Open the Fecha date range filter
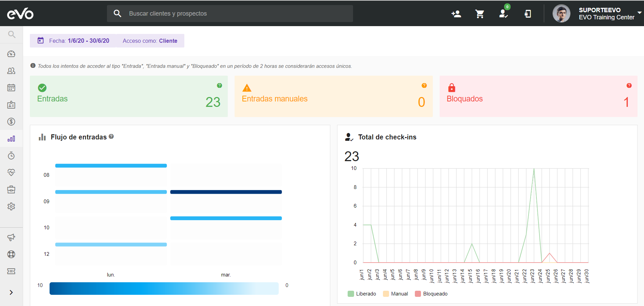Viewport: 644px width, 306px height. pyautogui.click(x=73, y=41)
